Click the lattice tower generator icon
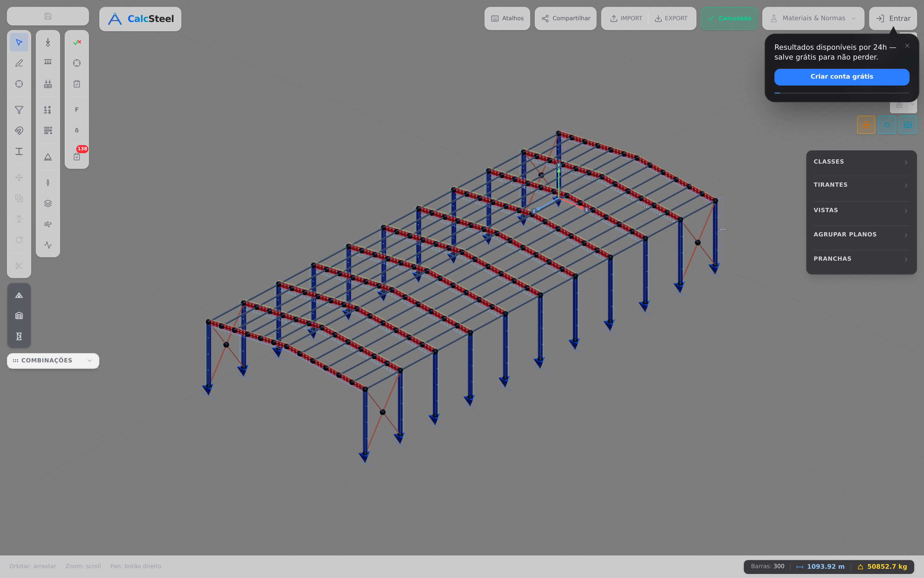This screenshot has height=578, width=924. (x=19, y=336)
